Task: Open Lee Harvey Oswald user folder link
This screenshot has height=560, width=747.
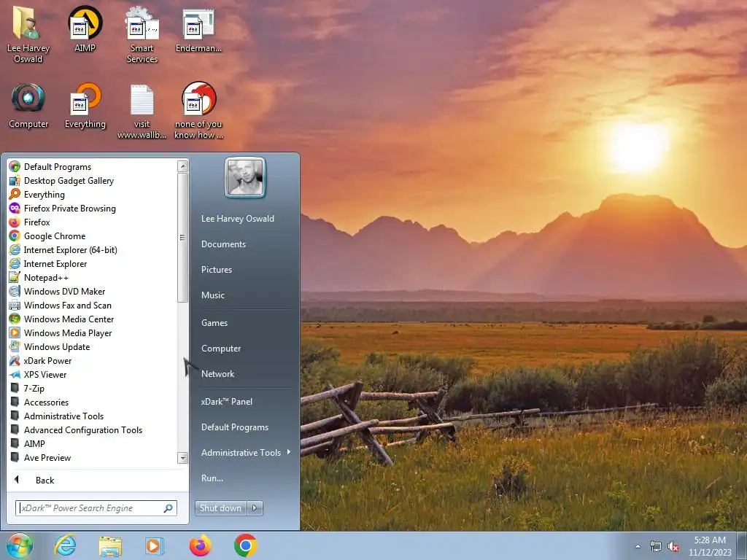Action: point(238,219)
